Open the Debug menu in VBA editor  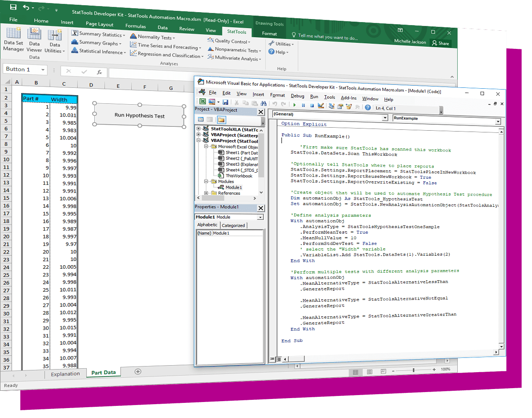pyautogui.click(x=297, y=96)
